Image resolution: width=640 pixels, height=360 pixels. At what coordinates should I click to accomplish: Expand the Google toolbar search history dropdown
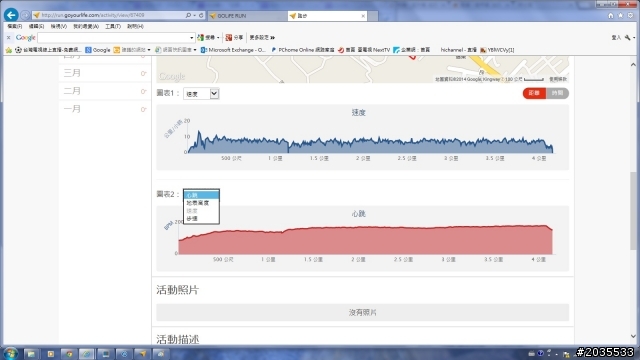coord(191,38)
